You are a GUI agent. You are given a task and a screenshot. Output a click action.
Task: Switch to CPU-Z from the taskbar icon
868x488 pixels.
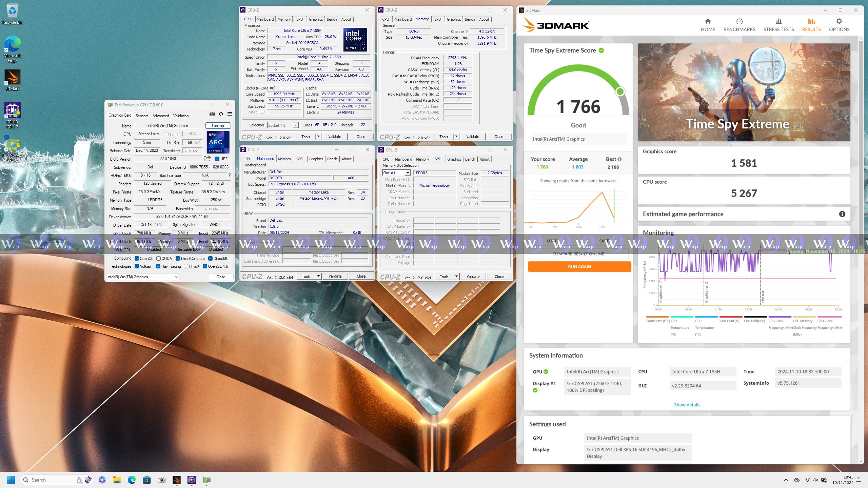pyautogui.click(x=192, y=480)
